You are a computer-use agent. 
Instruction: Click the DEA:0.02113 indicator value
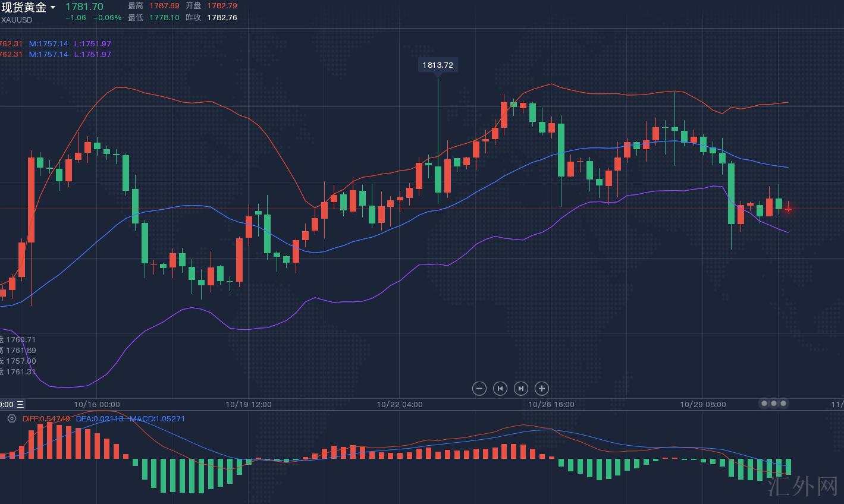click(x=99, y=418)
